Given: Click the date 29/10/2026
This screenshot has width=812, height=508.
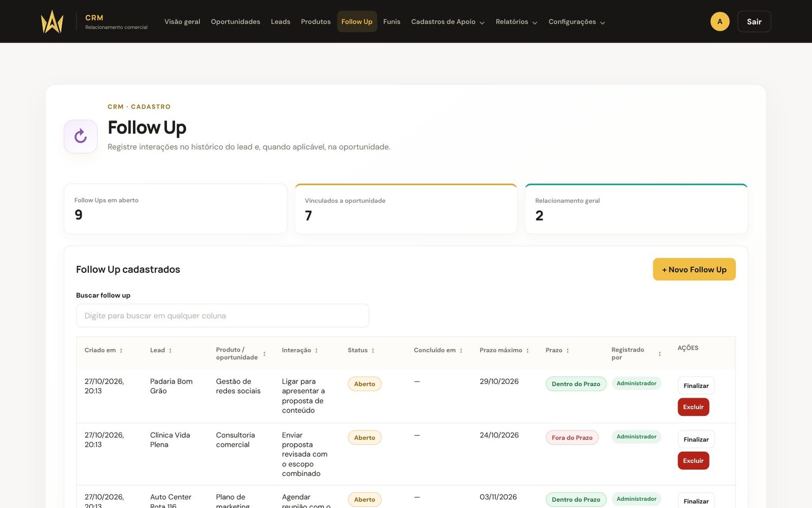Looking at the screenshot, I should click(499, 382).
